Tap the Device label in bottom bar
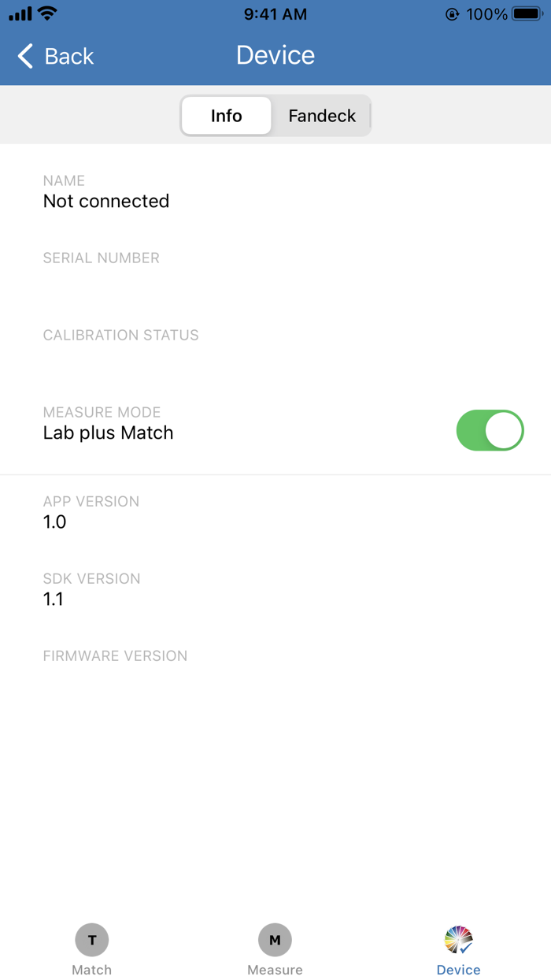Screen dimensions: 551x980 pyautogui.click(x=458, y=970)
